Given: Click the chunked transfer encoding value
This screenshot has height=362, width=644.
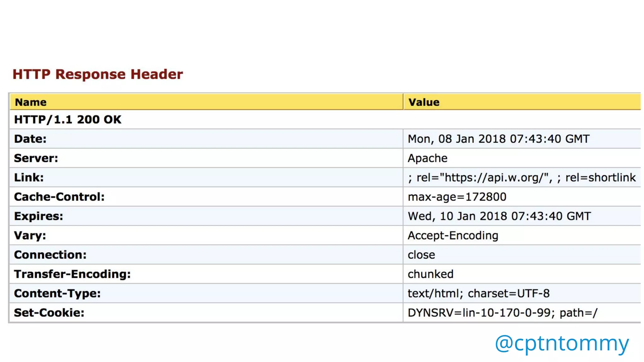Looking at the screenshot, I should [x=430, y=274].
